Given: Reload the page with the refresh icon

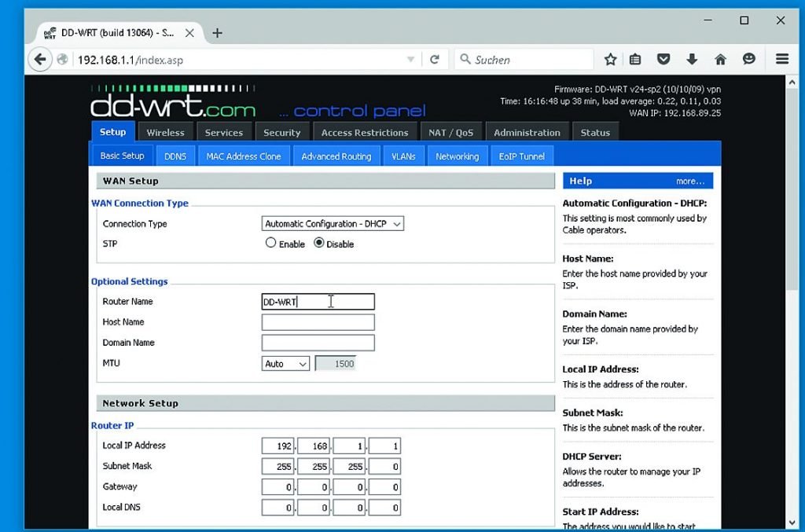Looking at the screenshot, I should click(434, 60).
